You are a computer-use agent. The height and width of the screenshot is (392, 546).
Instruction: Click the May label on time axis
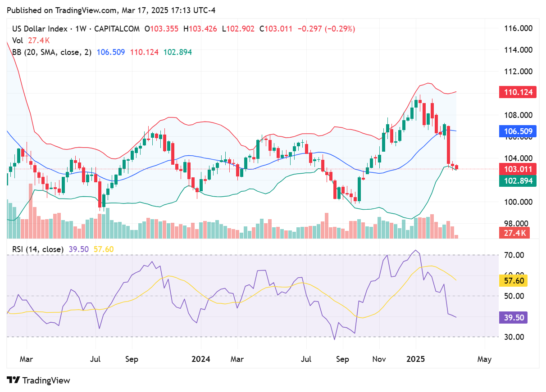tap(484, 360)
